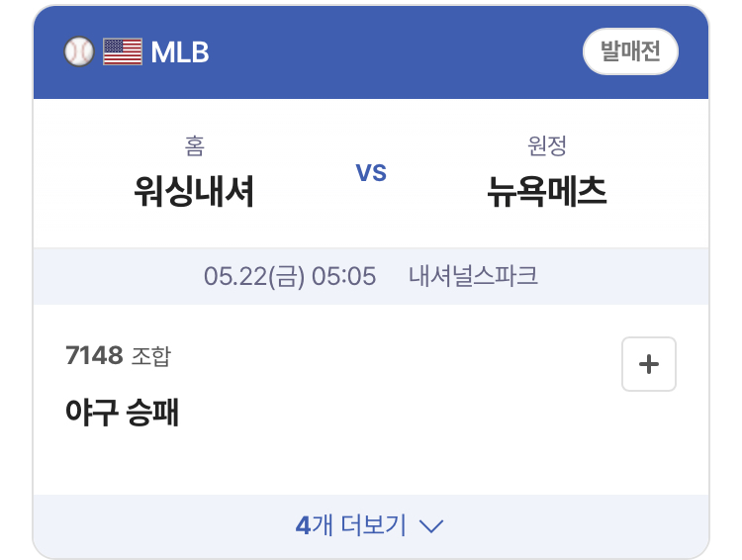Select the MLB league label

(180, 52)
